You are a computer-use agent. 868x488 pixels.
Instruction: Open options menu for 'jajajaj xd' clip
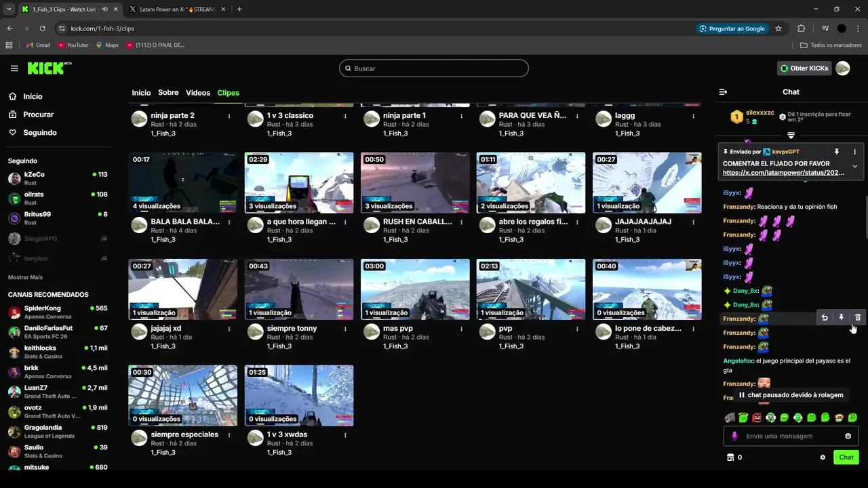click(229, 328)
